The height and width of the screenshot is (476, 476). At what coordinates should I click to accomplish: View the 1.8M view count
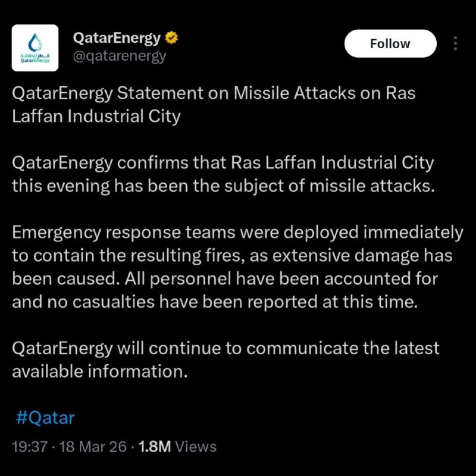[x=155, y=447]
